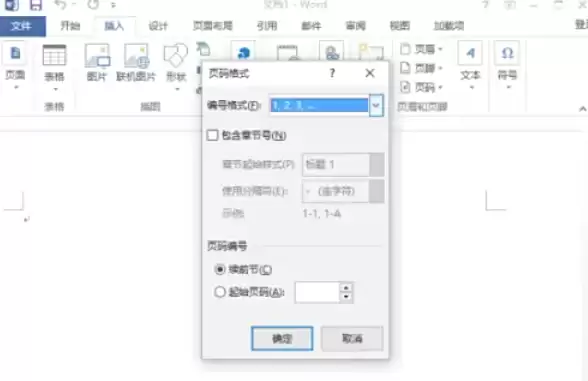Switch to the 开始 tab

point(70,26)
